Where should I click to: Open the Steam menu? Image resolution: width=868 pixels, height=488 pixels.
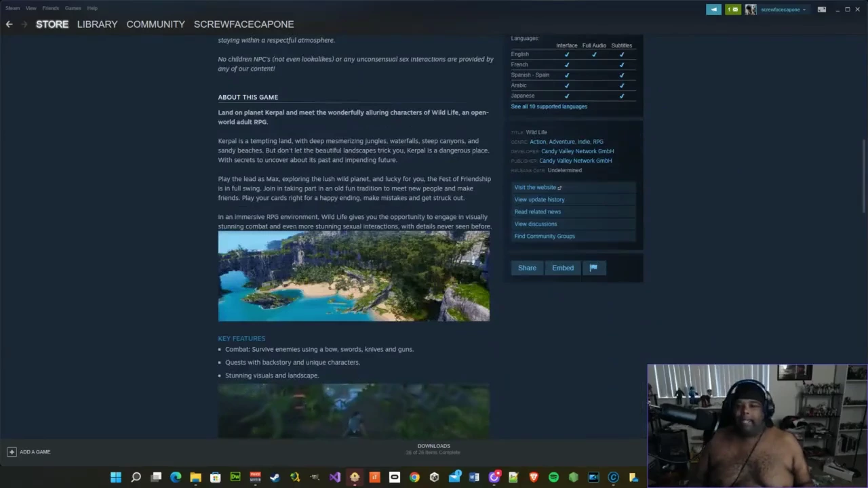coord(12,8)
